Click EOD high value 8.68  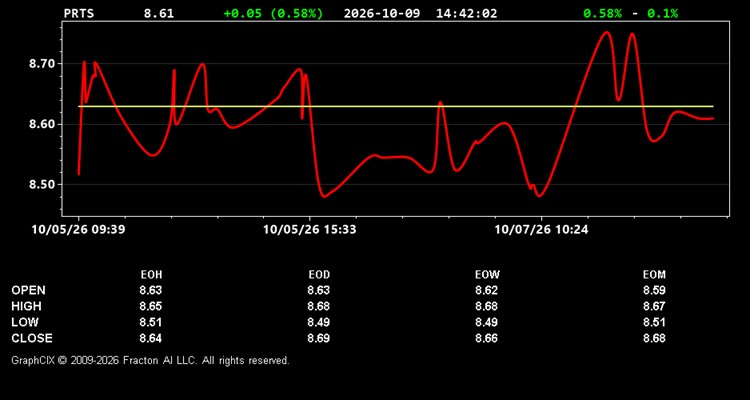319,306
